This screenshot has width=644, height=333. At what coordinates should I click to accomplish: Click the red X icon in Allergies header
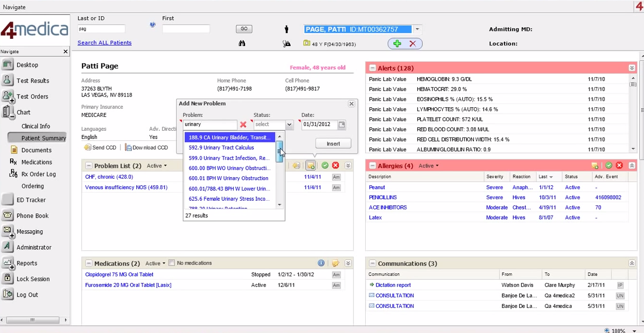(x=619, y=165)
